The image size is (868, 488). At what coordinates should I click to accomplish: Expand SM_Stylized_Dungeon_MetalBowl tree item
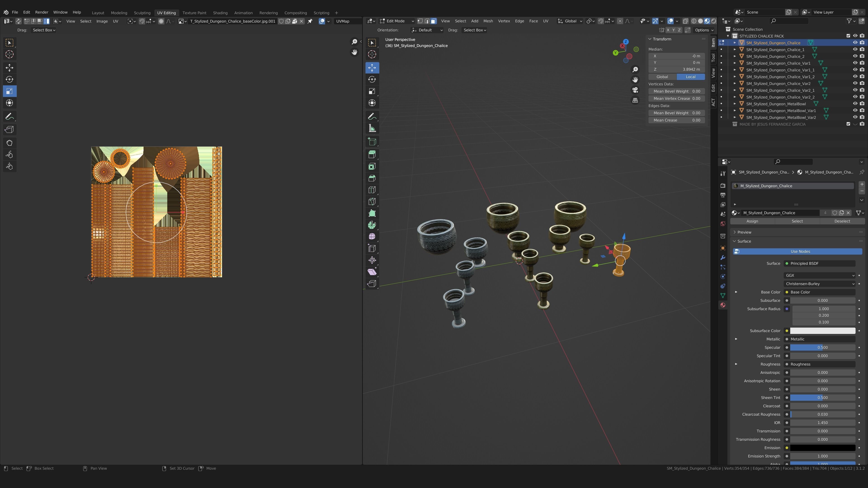pos(735,104)
